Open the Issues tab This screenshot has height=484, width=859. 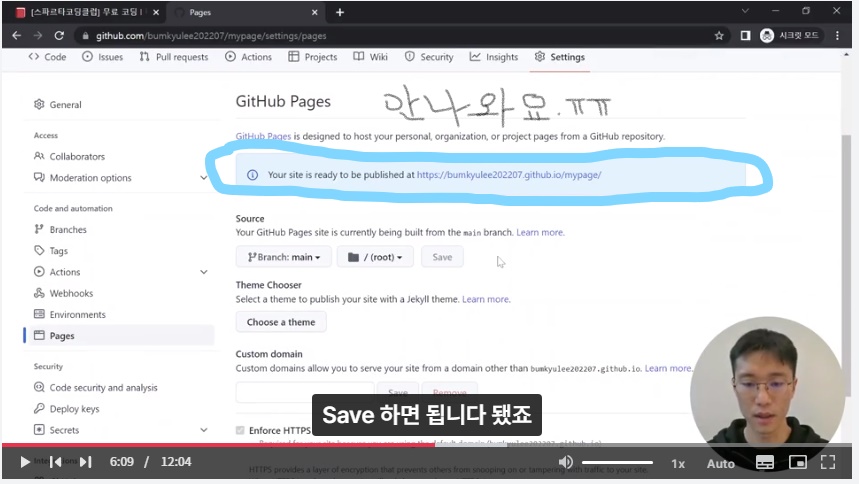tap(102, 57)
